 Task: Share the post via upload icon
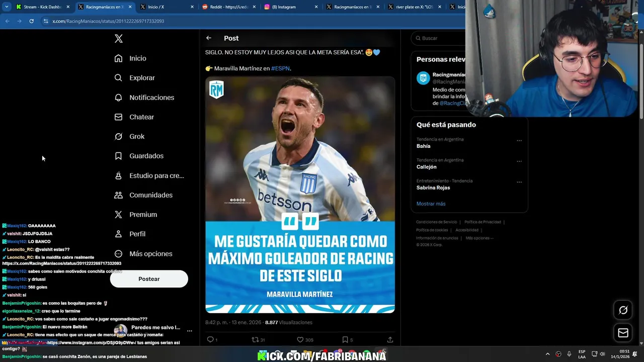pyautogui.click(x=390, y=340)
